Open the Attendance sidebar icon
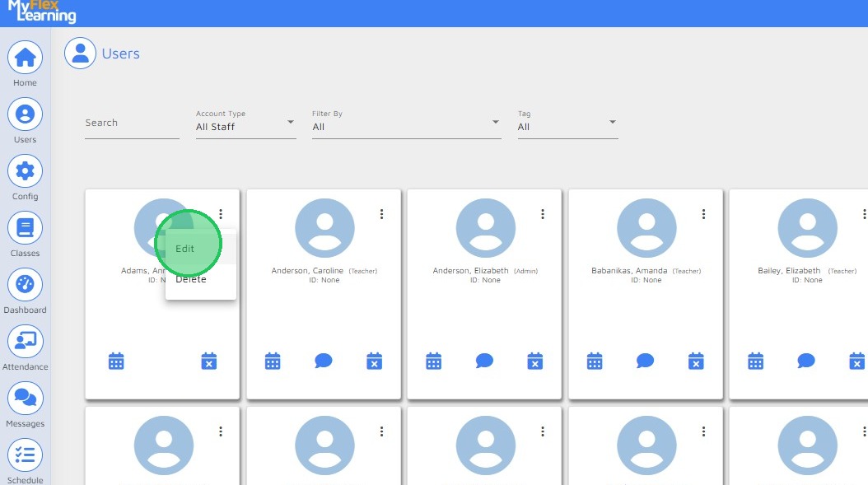 point(25,342)
